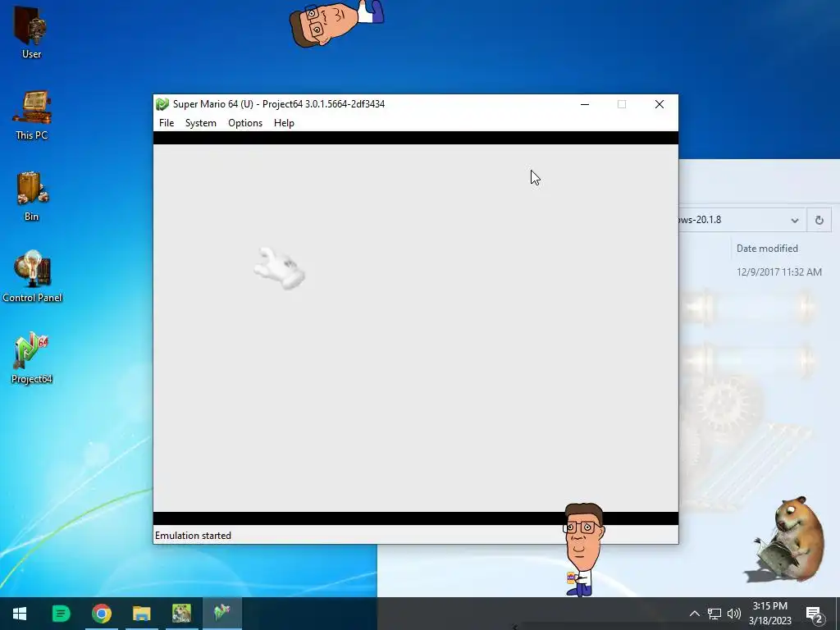The height and width of the screenshot is (630, 840).
Task: Click the ows-20.1.8 path in Explorer address bar
Action: (x=700, y=220)
